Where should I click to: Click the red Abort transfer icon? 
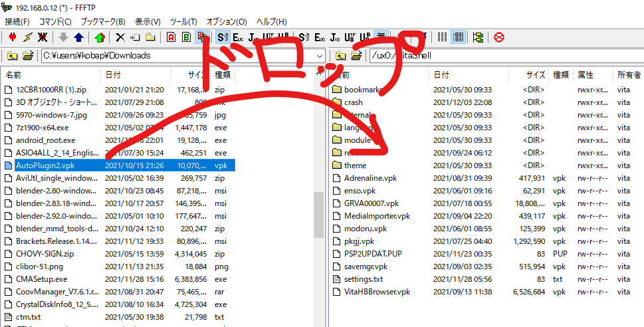(499, 37)
